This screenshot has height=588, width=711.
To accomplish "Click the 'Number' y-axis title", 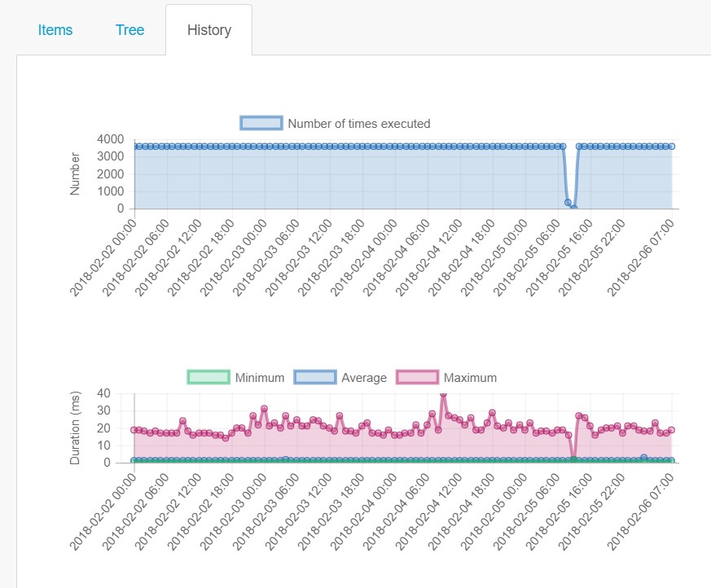I will tap(75, 173).
